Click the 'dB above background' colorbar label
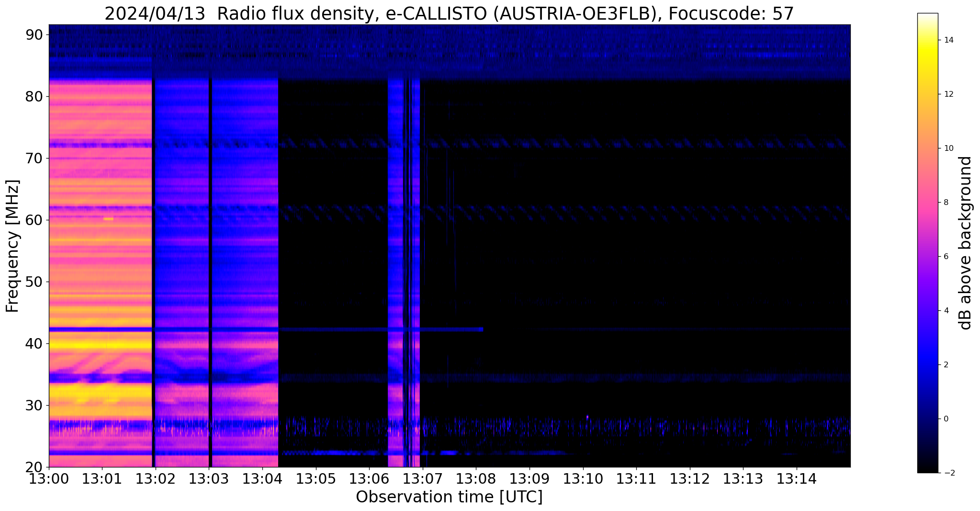This screenshot has width=980, height=511. [966, 243]
